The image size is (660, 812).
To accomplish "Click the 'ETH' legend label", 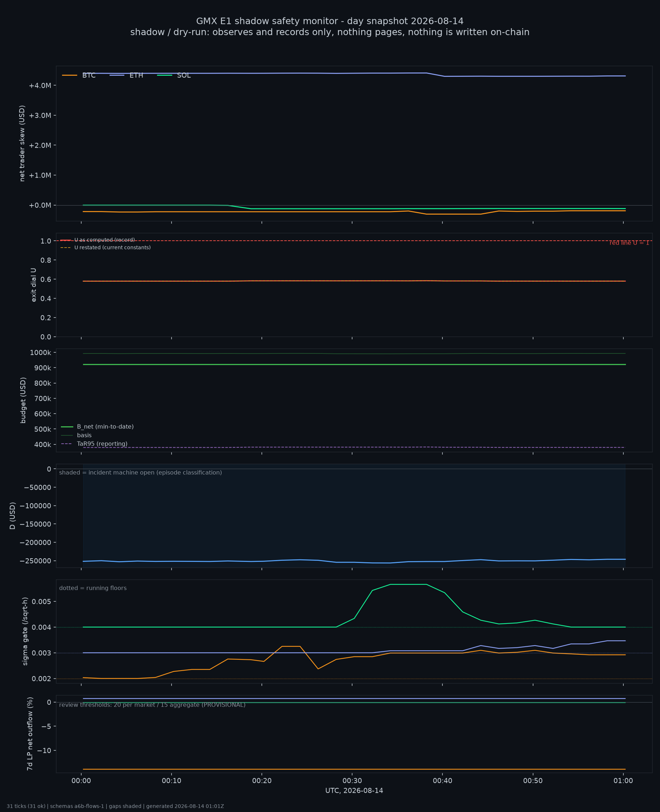I will pyautogui.click(x=136, y=76).
